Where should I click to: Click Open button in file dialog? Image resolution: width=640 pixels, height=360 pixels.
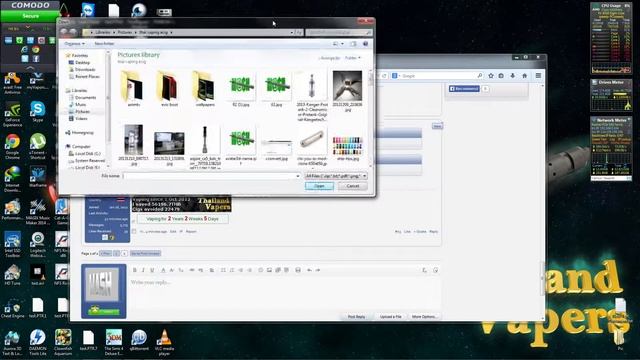[x=319, y=186]
